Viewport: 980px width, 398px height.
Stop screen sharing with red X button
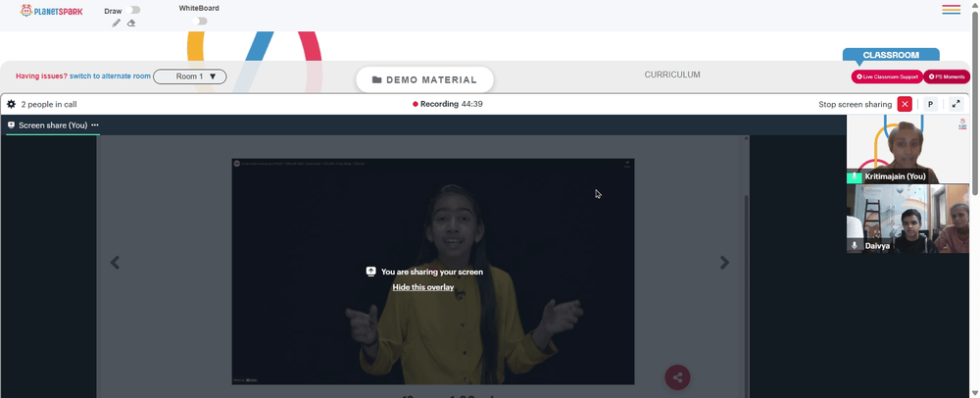[905, 104]
